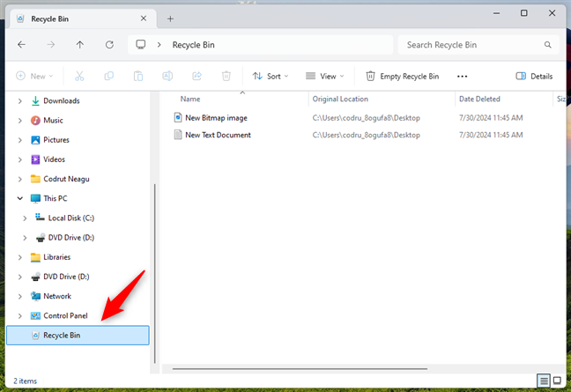Expand the Codrut Neagu tree node
The image size is (571, 392).
[x=20, y=179]
